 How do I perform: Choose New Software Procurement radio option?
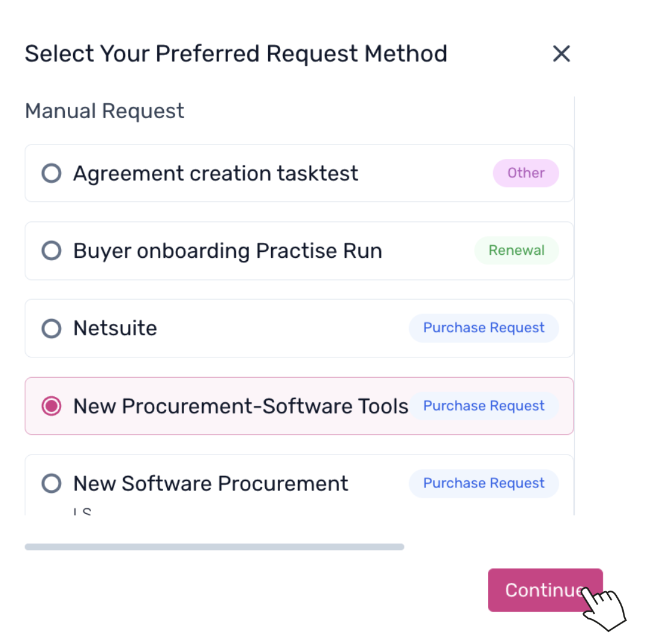52,483
